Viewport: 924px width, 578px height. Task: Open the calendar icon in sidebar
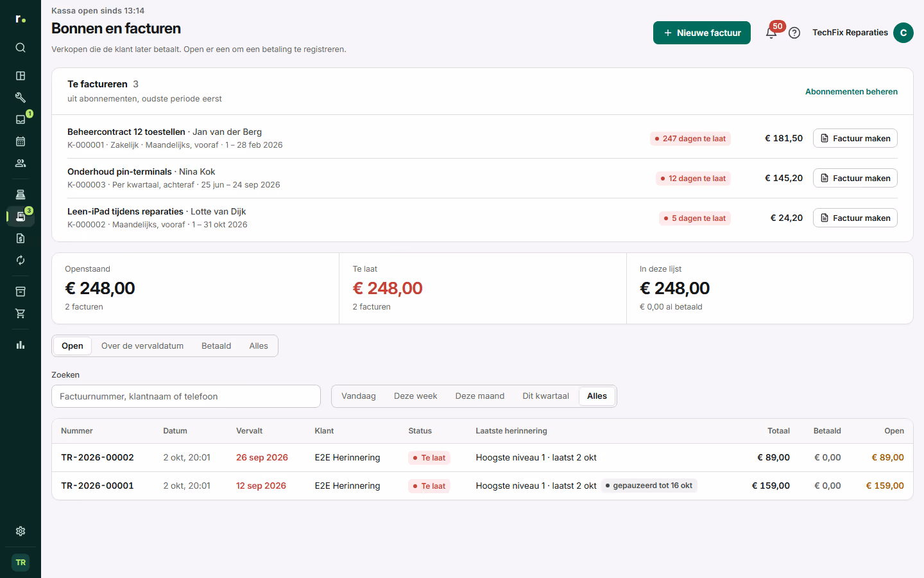(x=21, y=141)
